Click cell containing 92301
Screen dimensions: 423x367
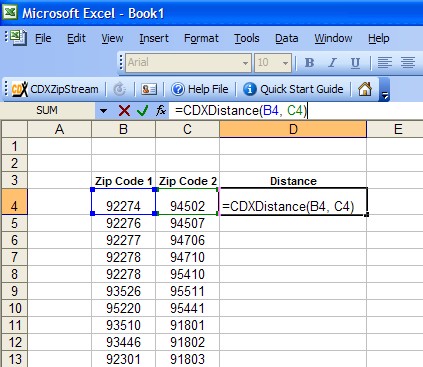click(x=123, y=359)
